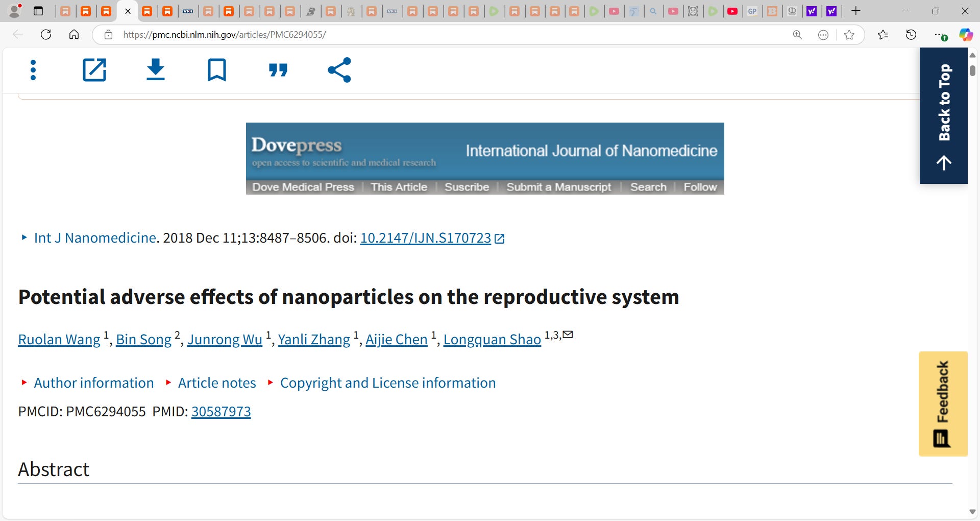Screen dimensions: 980x521
Task: Click the yellow Feedback button
Action: tap(943, 404)
